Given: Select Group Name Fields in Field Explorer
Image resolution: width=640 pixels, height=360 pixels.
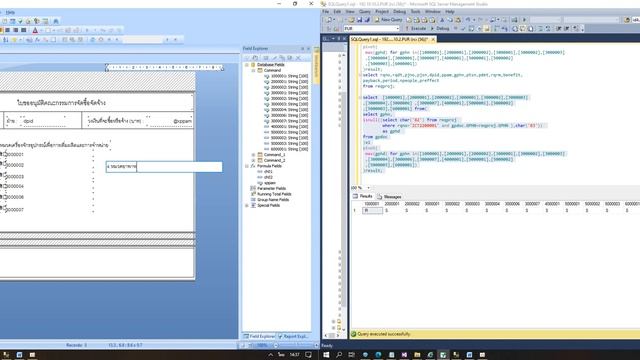Looking at the screenshot, I should [x=270, y=200].
